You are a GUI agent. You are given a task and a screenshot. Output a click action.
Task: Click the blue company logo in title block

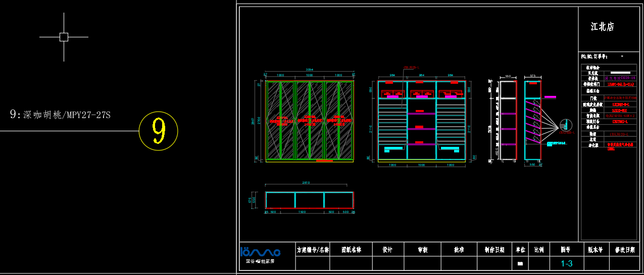(260, 252)
